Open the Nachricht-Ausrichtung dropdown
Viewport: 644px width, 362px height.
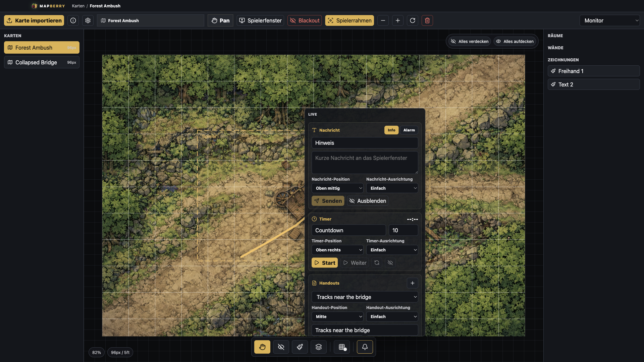(392, 188)
